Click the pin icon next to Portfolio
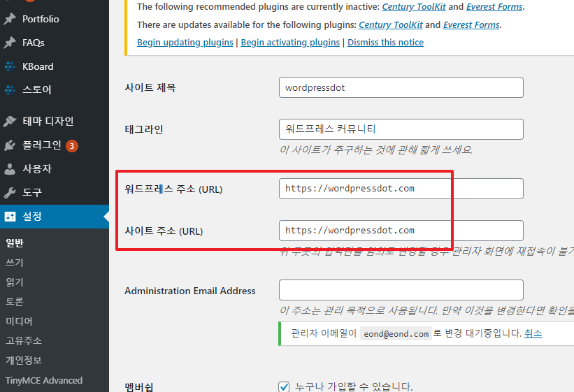574x392 pixels. pos(10,19)
